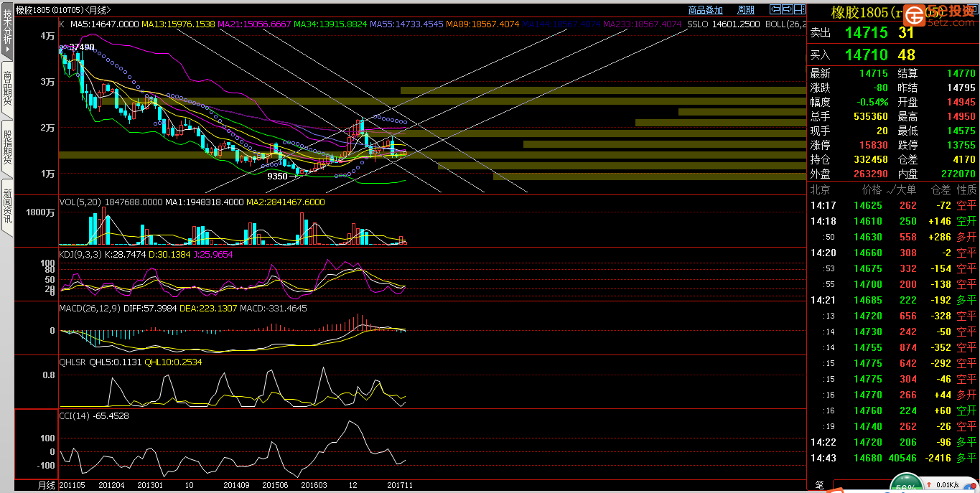The width and height of the screenshot is (980, 493).
Task: Click the MA34:13915.8824 indicator label
Action: coord(331,24)
